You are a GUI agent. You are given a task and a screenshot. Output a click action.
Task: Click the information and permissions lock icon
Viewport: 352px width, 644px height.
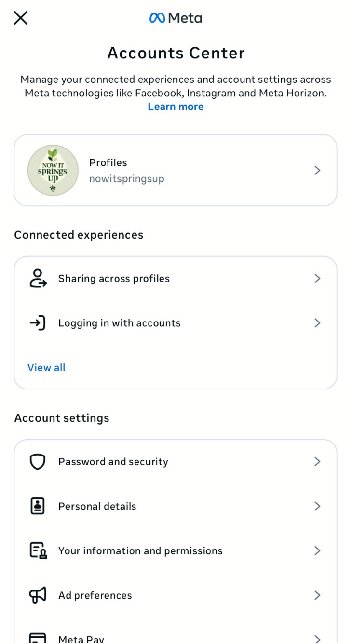point(38,550)
